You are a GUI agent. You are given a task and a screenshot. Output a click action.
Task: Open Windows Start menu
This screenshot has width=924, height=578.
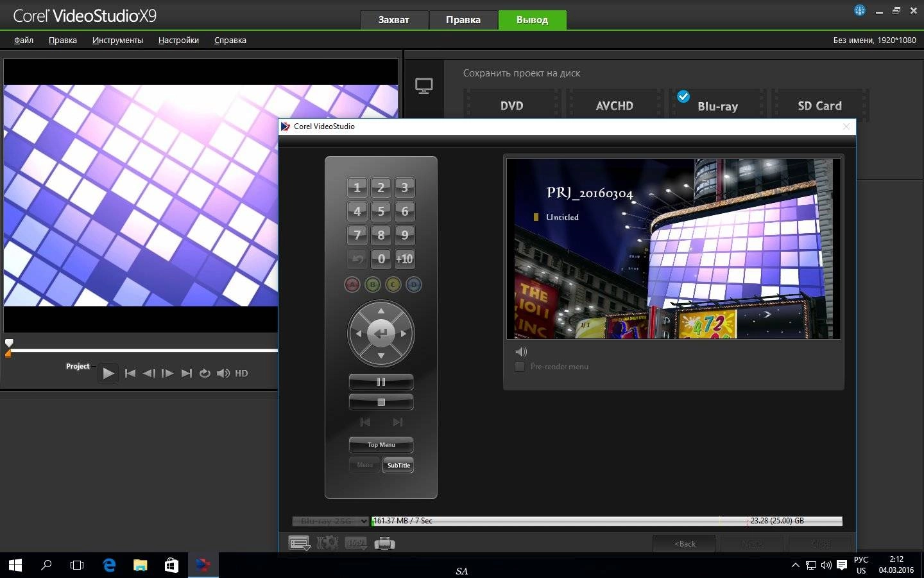[x=15, y=565]
